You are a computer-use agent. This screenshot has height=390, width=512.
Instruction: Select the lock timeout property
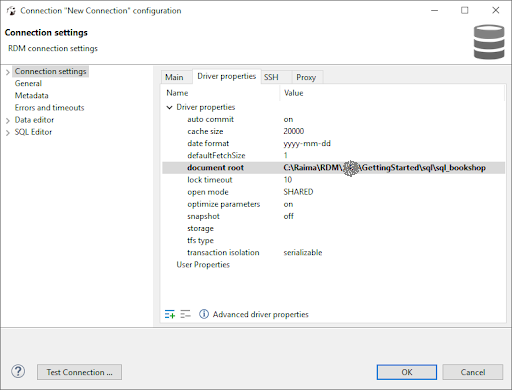pyautogui.click(x=210, y=180)
